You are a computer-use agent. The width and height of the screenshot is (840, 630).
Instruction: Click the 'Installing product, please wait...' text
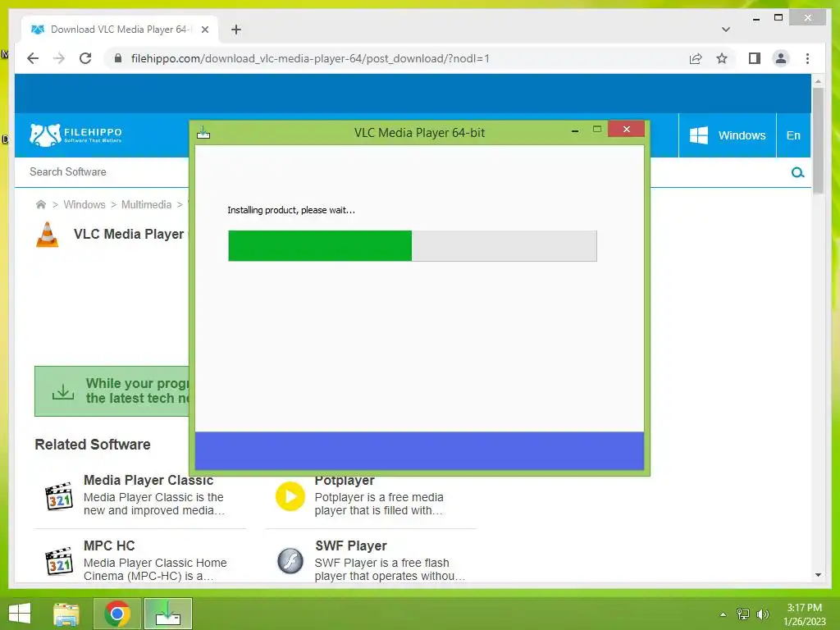tap(291, 210)
